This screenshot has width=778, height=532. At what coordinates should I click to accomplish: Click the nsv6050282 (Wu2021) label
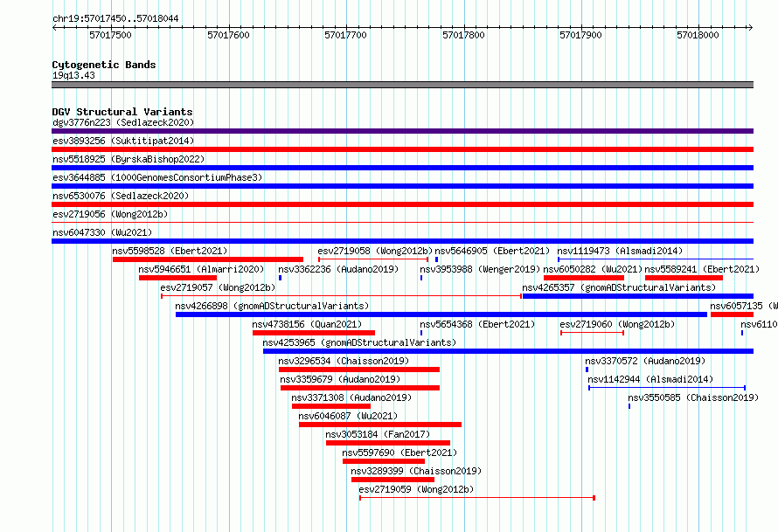point(593,269)
